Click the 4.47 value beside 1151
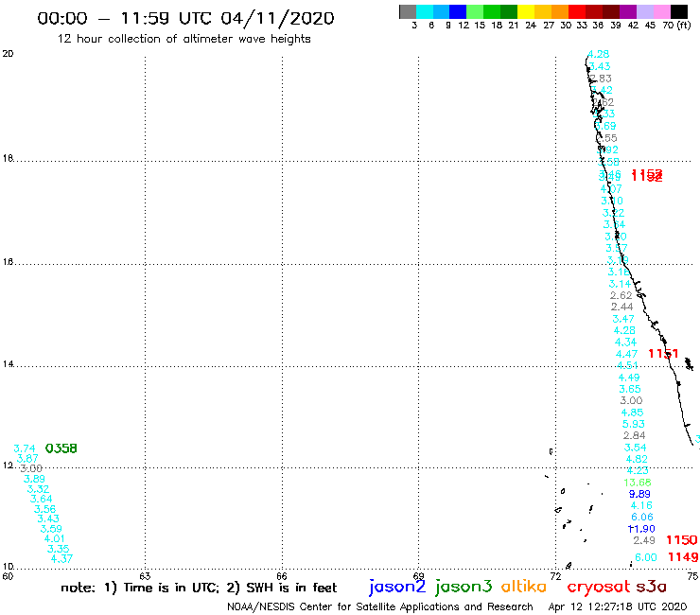Screen dimensions: 700x615 click(626, 354)
